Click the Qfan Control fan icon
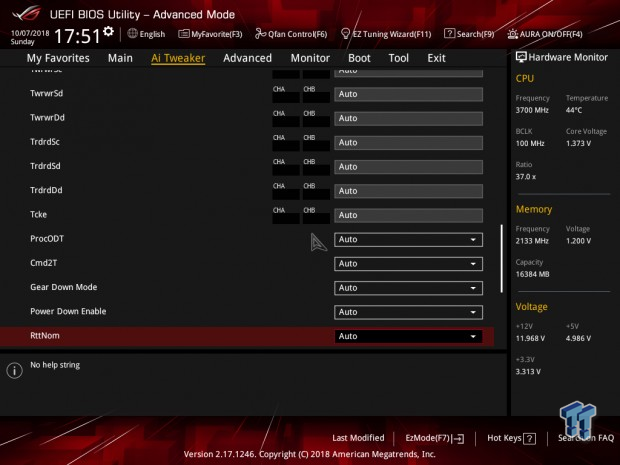This screenshot has width=620, height=465. (260, 34)
